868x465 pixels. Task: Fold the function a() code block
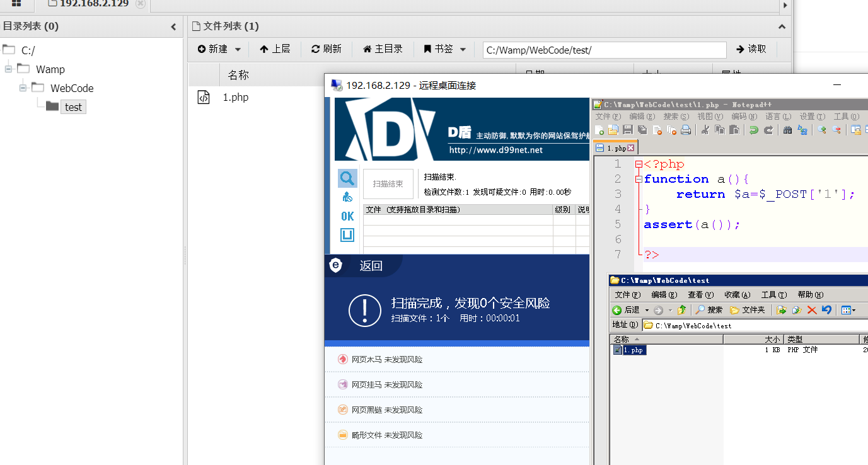638,179
